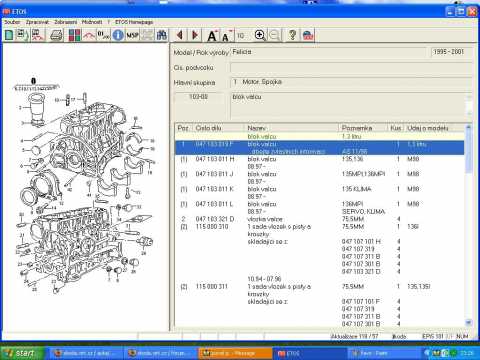Zoom in with magnifier plus icon
The width and height of the screenshot is (480, 360).
pyautogui.click(x=260, y=35)
